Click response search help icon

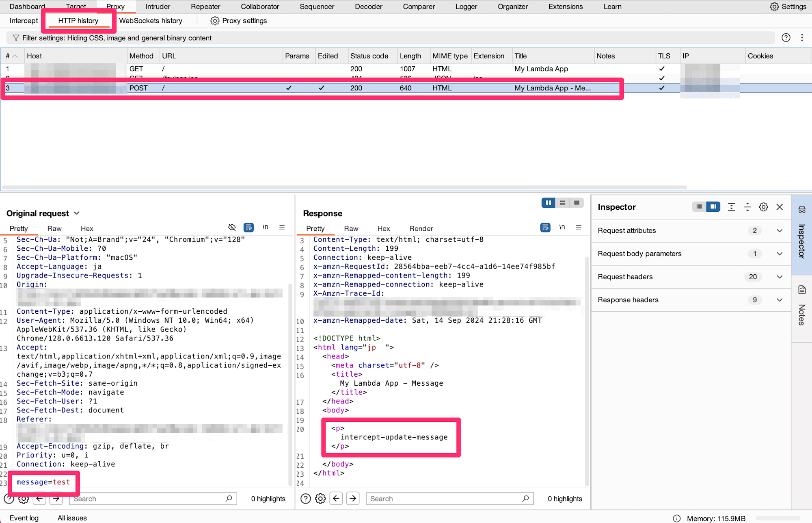click(306, 499)
